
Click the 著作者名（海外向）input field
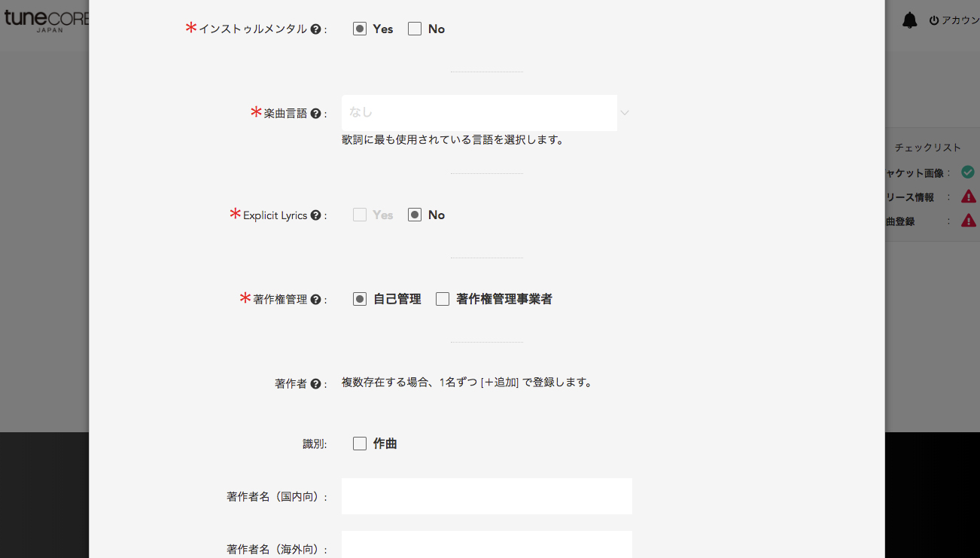486,545
